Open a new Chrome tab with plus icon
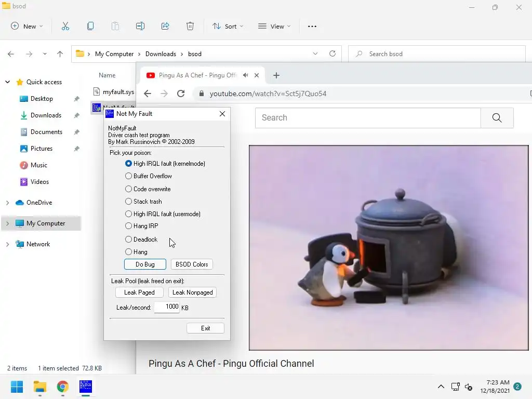Viewport: 532px width, 399px height. [x=276, y=75]
